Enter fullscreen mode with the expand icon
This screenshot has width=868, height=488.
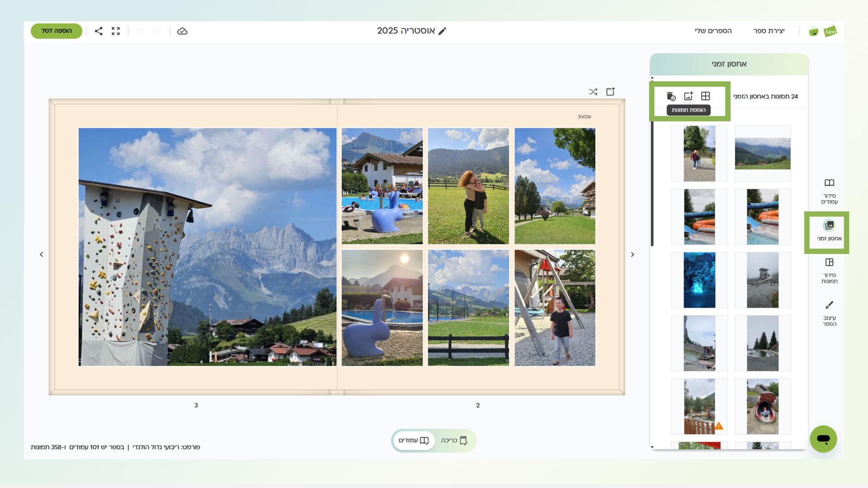[116, 31]
